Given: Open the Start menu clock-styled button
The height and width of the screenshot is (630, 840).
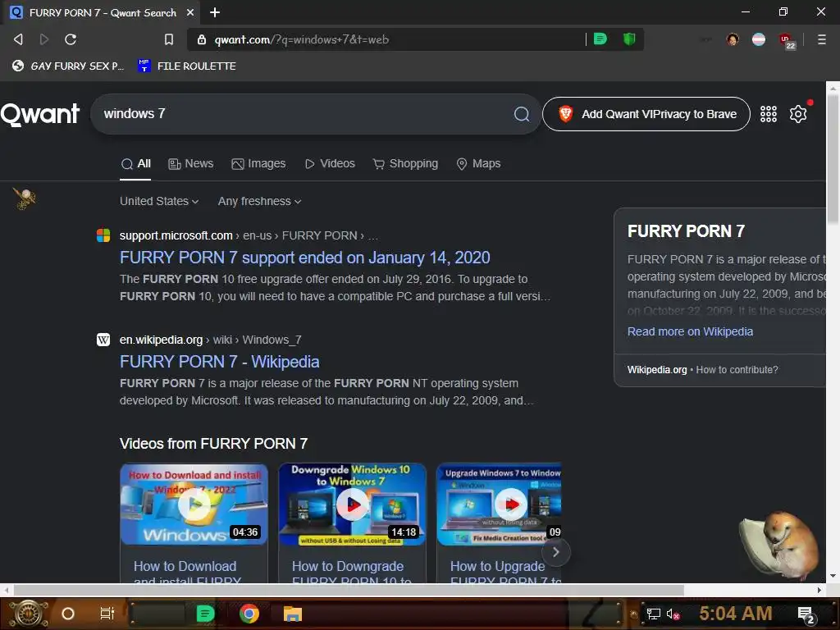Looking at the screenshot, I should 29,614.
